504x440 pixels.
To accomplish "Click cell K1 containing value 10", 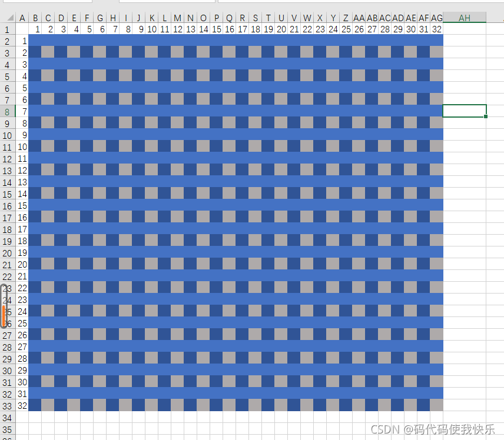I will tap(151, 29).
